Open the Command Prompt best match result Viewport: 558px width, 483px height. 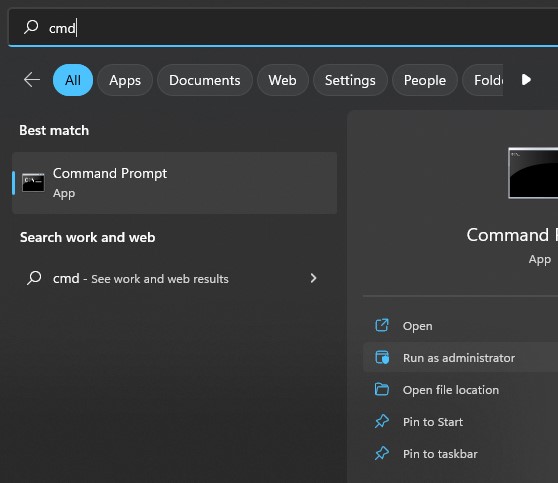(174, 183)
